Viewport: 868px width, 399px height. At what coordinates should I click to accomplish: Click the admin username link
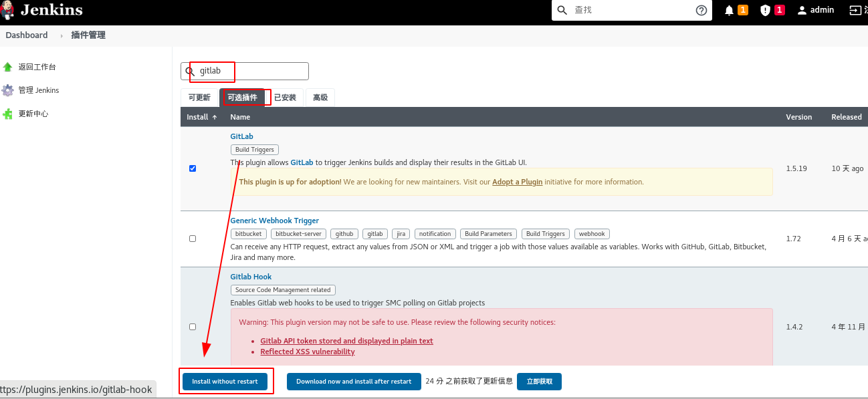(x=822, y=10)
